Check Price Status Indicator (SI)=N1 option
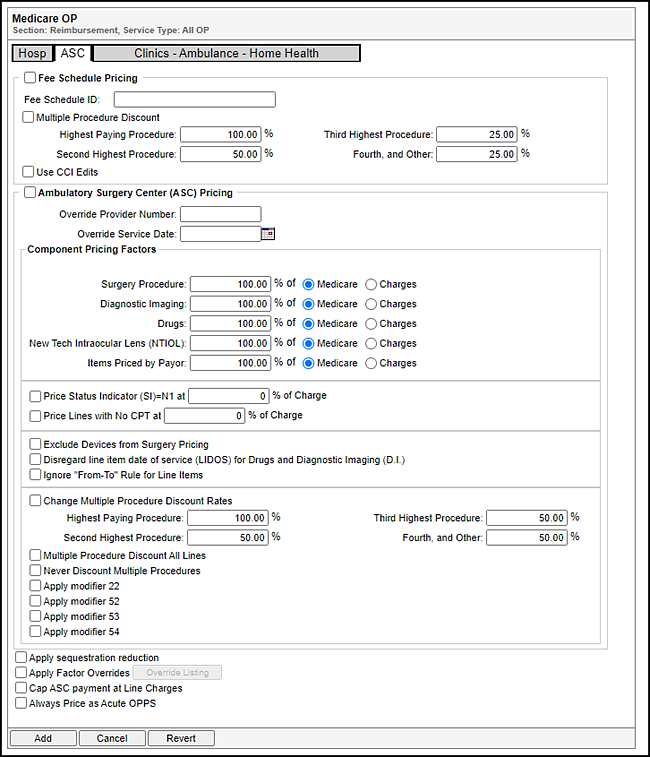650x757 pixels. click(x=35, y=396)
